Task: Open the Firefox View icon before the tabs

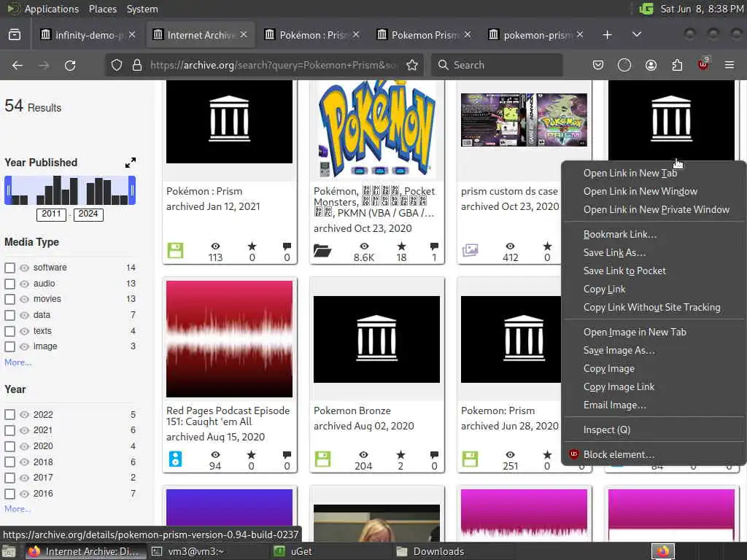Action: tap(15, 35)
